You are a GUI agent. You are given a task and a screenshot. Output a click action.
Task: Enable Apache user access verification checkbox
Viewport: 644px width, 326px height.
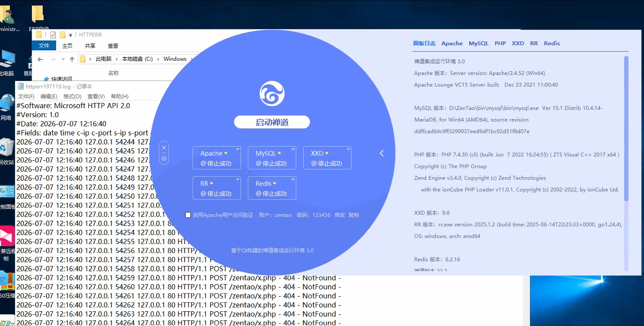(x=188, y=215)
